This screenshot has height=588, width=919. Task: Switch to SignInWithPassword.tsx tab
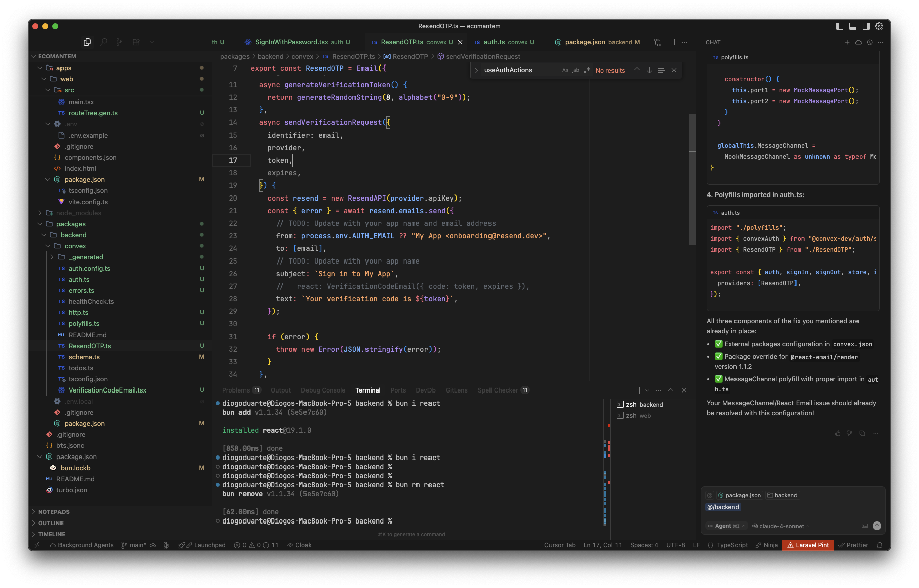(297, 42)
